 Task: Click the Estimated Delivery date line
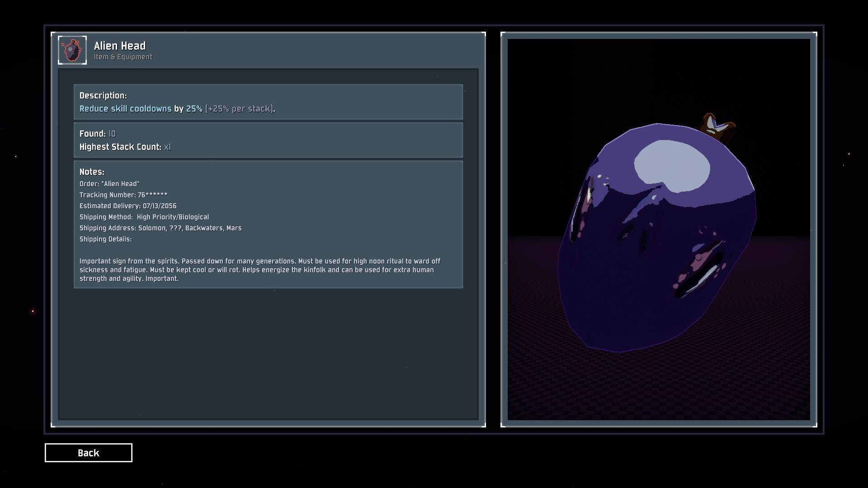click(x=128, y=206)
